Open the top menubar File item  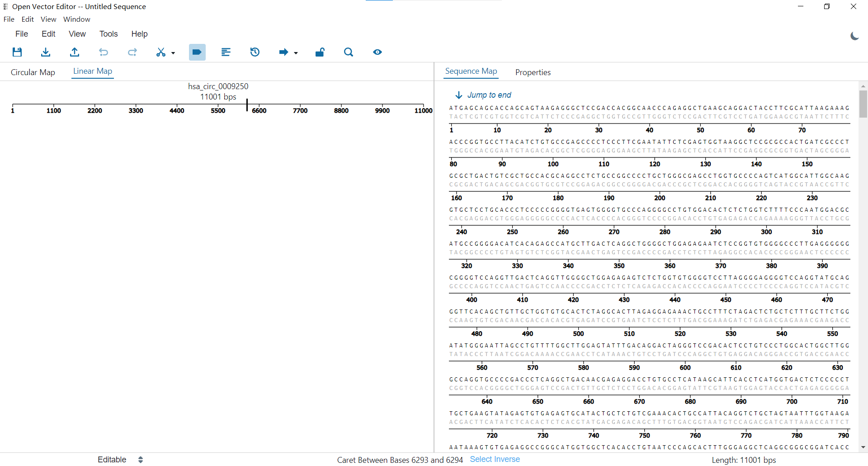click(9, 19)
